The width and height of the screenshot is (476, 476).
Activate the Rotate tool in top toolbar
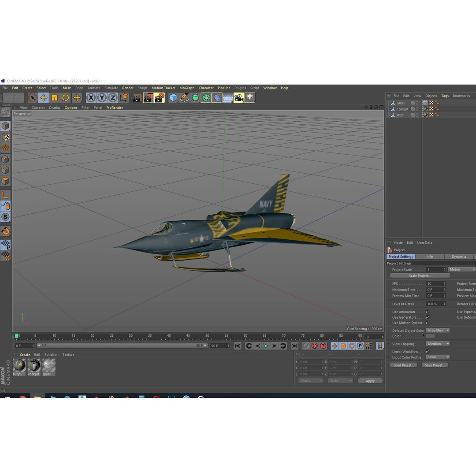pyautogui.click(x=65, y=98)
